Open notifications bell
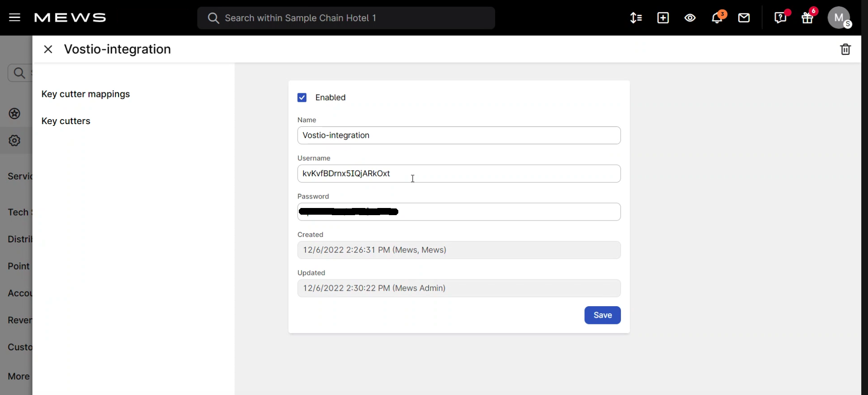The height and width of the screenshot is (395, 868). coord(717,18)
